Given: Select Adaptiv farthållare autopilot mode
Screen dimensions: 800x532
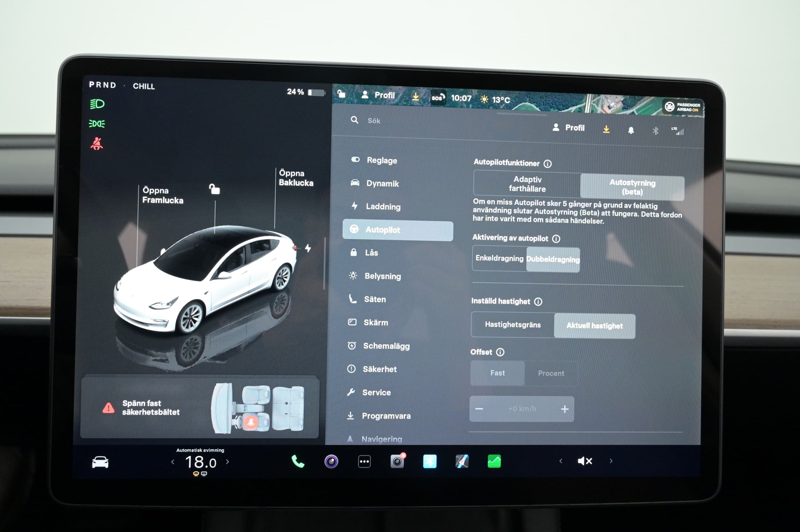Looking at the screenshot, I should pos(527,184).
